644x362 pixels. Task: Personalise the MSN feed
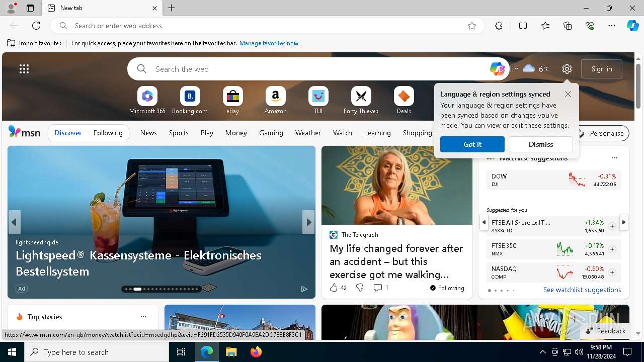[x=601, y=133]
